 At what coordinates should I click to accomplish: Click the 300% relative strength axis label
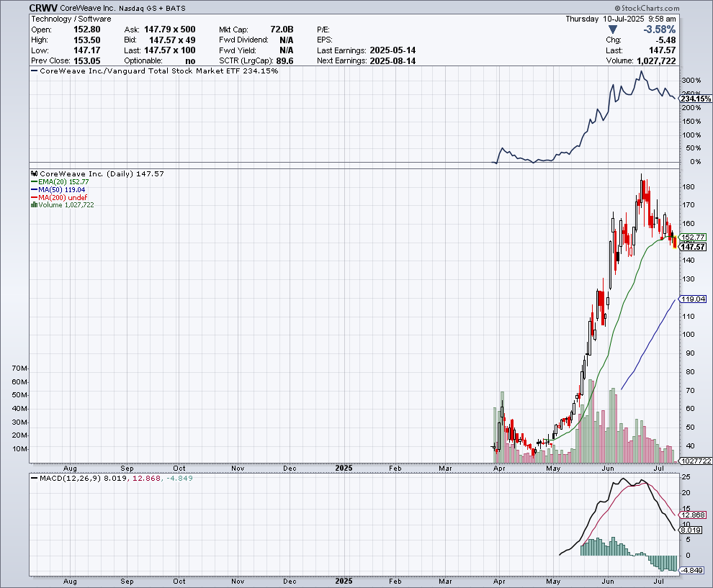click(x=691, y=81)
